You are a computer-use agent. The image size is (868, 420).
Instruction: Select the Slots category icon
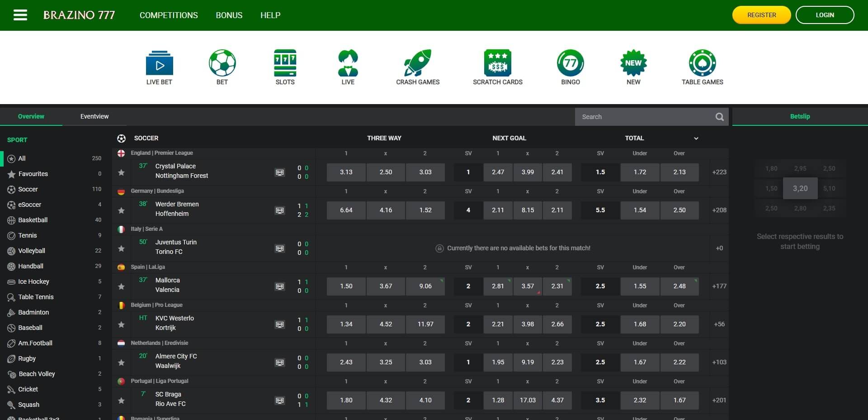[x=285, y=67]
